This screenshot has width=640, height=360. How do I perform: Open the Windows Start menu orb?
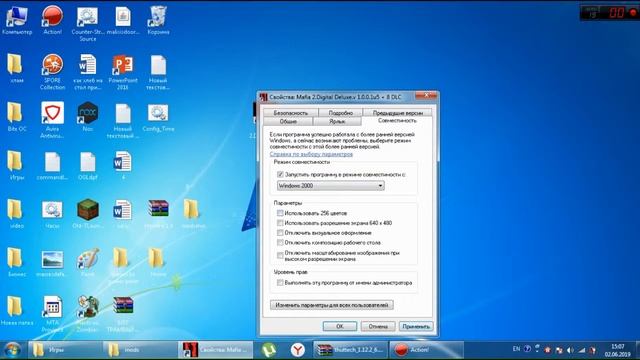pyautogui.click(x=11, y=350)
